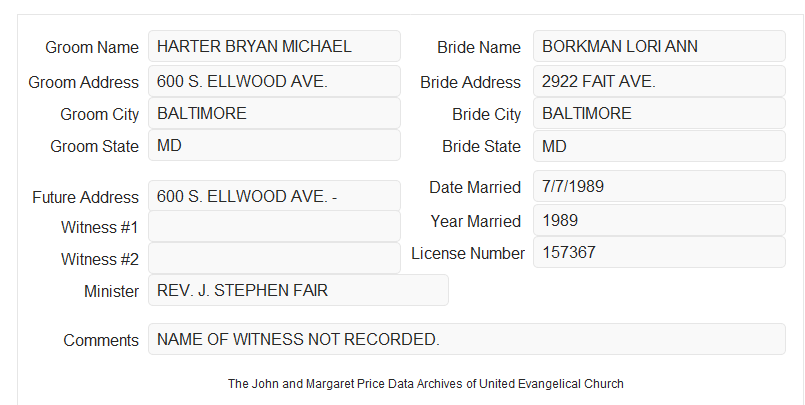Viewport: 805px width, 405px height.
Task: Focus the License Number field 157367
Action: point(659,252)
